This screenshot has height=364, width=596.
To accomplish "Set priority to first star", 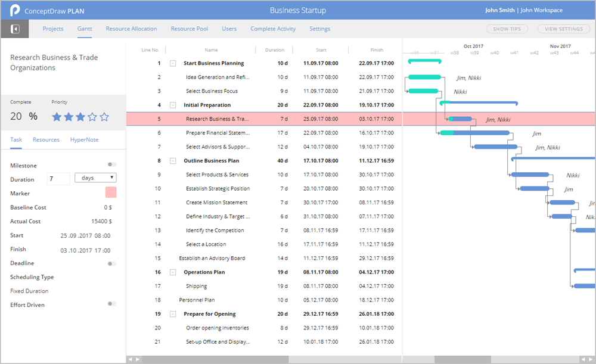I will click(57, 117).
